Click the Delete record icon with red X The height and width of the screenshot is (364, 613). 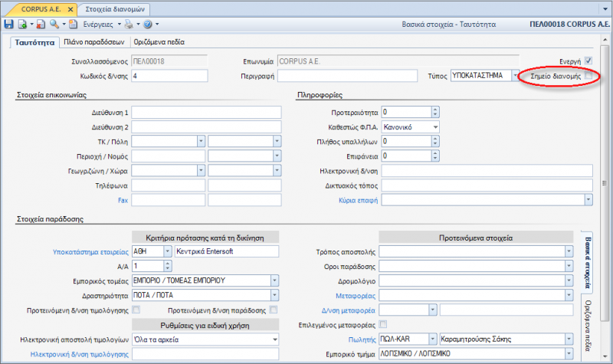coord(41,25)
